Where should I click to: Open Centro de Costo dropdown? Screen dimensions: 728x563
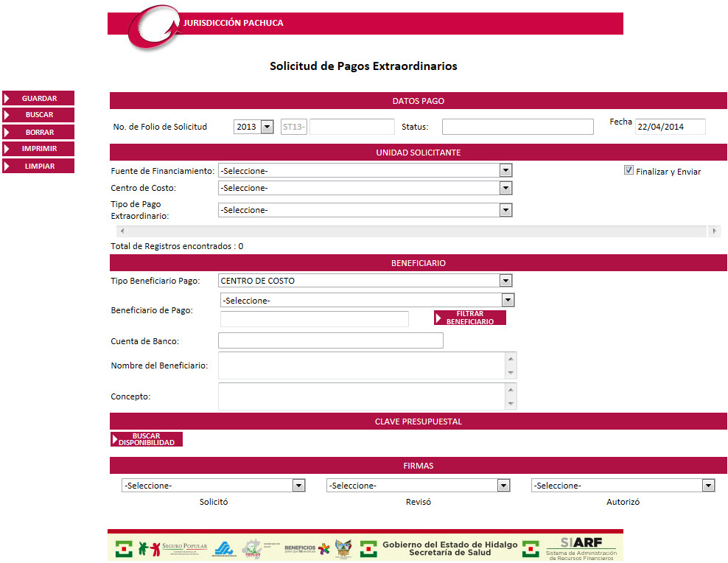point(365,187)
